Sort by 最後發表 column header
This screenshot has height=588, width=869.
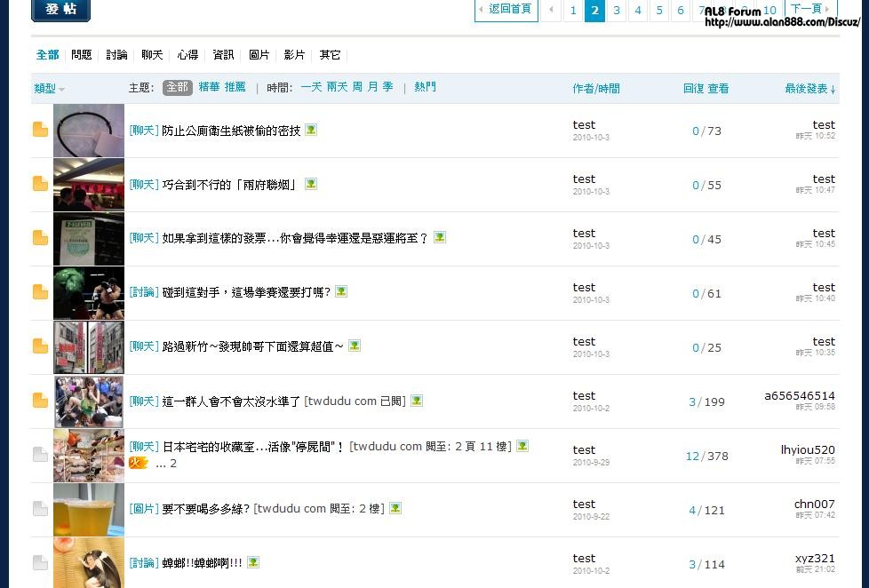(809, 89)
